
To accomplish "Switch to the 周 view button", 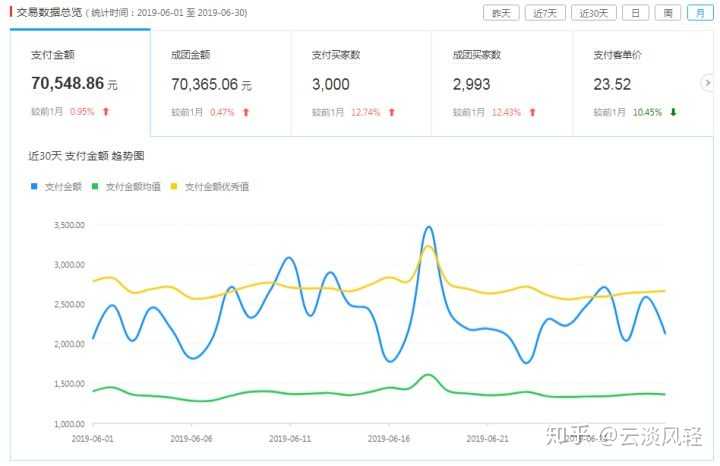I will click(x=667, y=13).
